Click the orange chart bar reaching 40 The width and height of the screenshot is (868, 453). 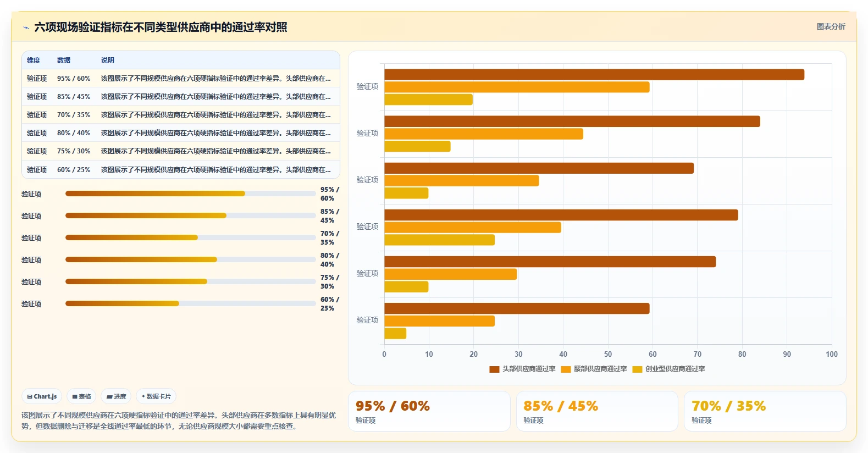[x=473, y=227]
